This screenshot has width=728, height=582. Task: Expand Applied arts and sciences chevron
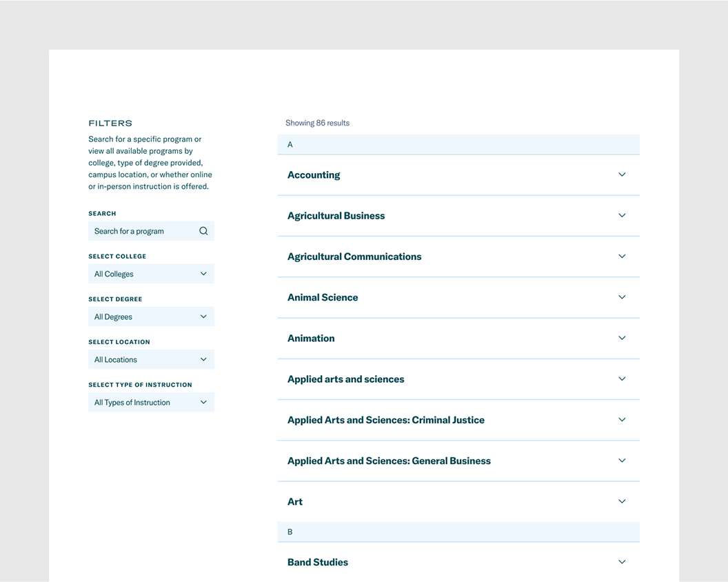point(622,379)
